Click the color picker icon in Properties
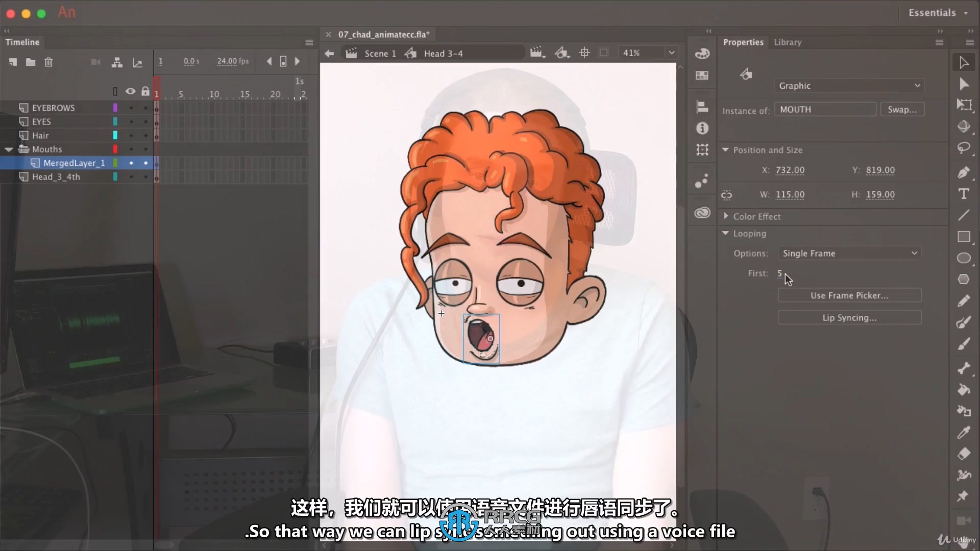Screen dimensions: 980x551 coord(746,74)
